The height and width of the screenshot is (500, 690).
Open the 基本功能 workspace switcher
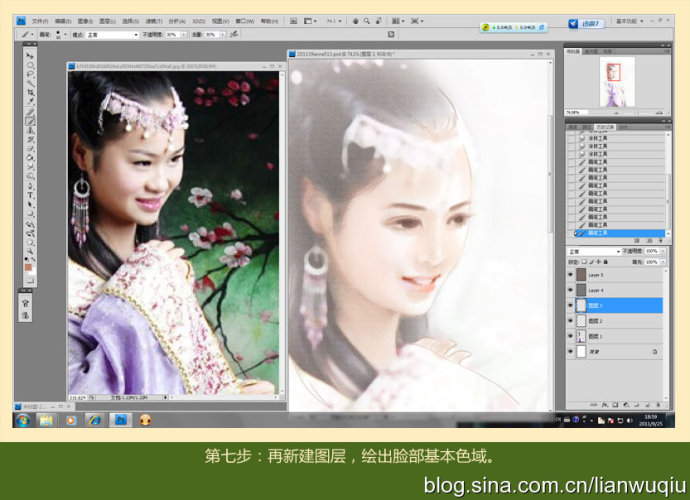pos(630,21)
